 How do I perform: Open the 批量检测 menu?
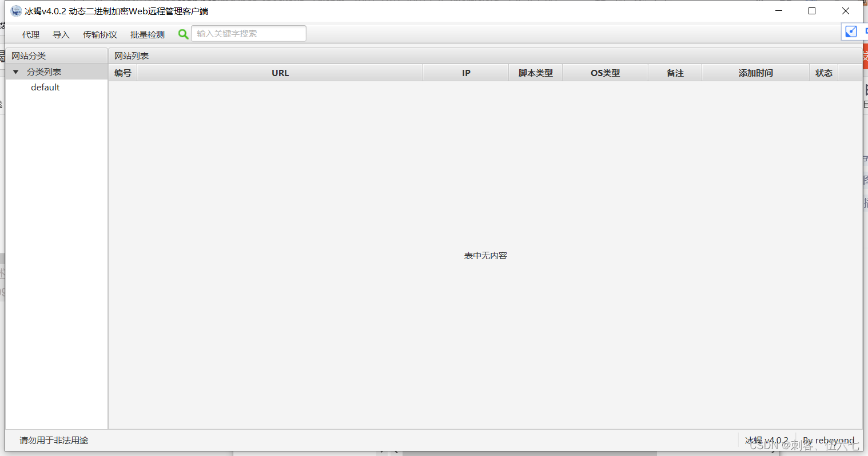pyautogui.click(x=147, y=34)
